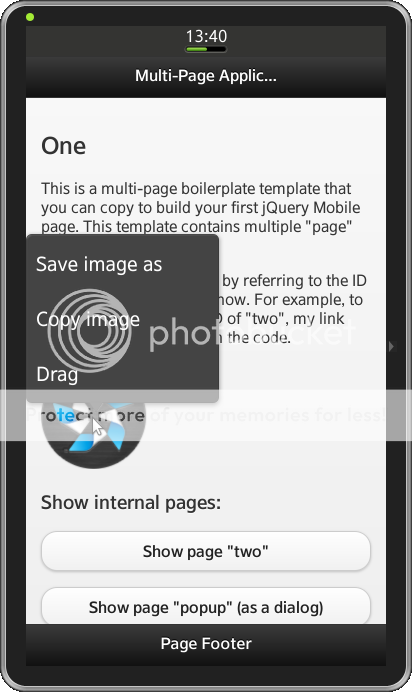The width and height of the screenshot is (412, 692).
Task: Click the Photobucket spiral logo watermark
Action: coord(90,331)
